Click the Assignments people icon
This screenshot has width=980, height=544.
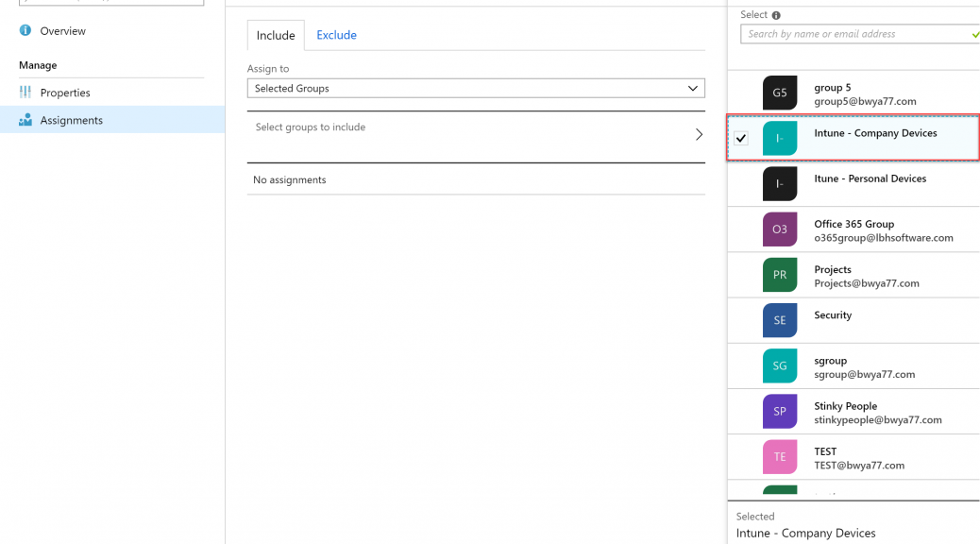[25, 120]
